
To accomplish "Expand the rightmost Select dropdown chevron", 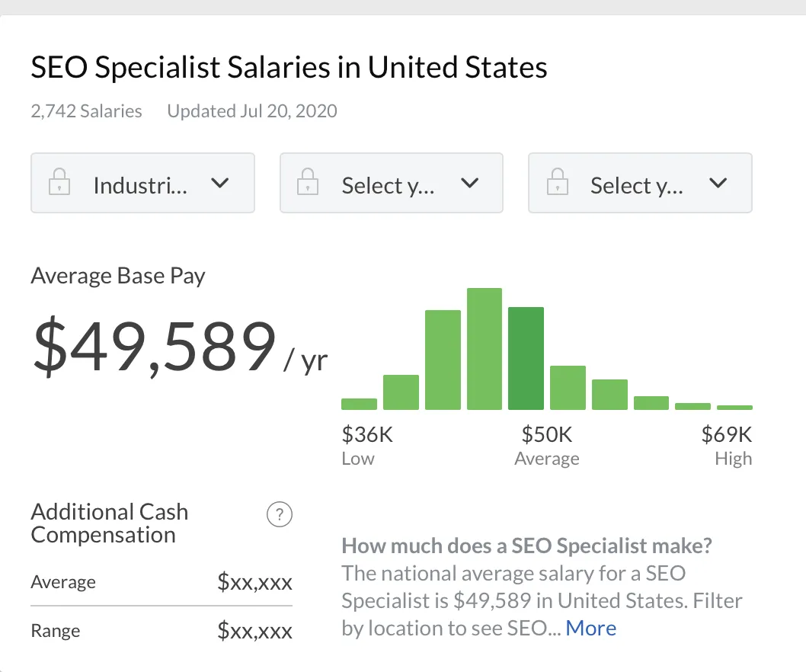I will [718, 183].
